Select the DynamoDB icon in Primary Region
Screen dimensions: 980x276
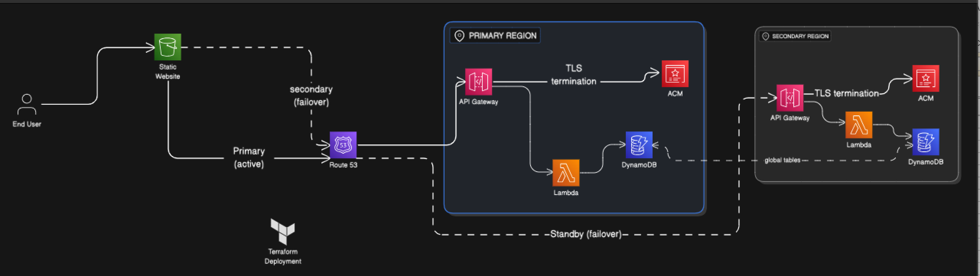pos(639,145)
